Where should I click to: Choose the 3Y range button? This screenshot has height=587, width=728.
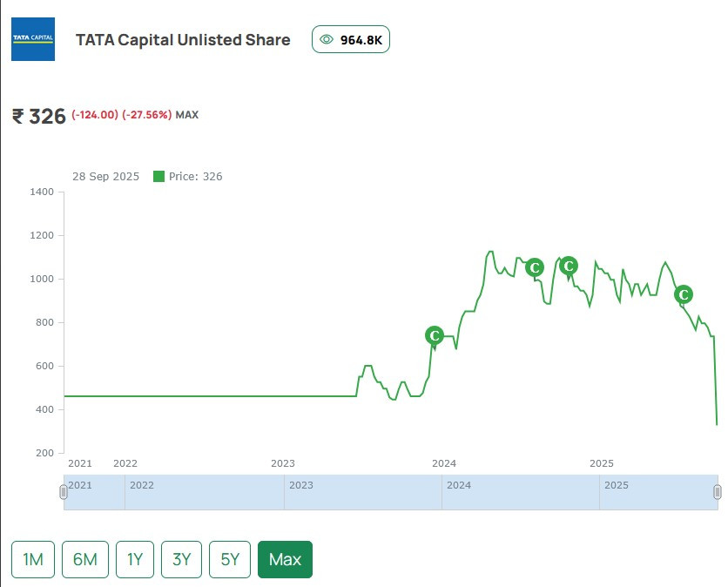coord(181,559)
